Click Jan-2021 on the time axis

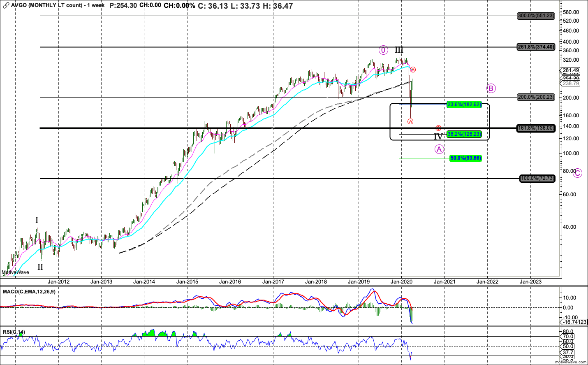click(x=444, y=282)
